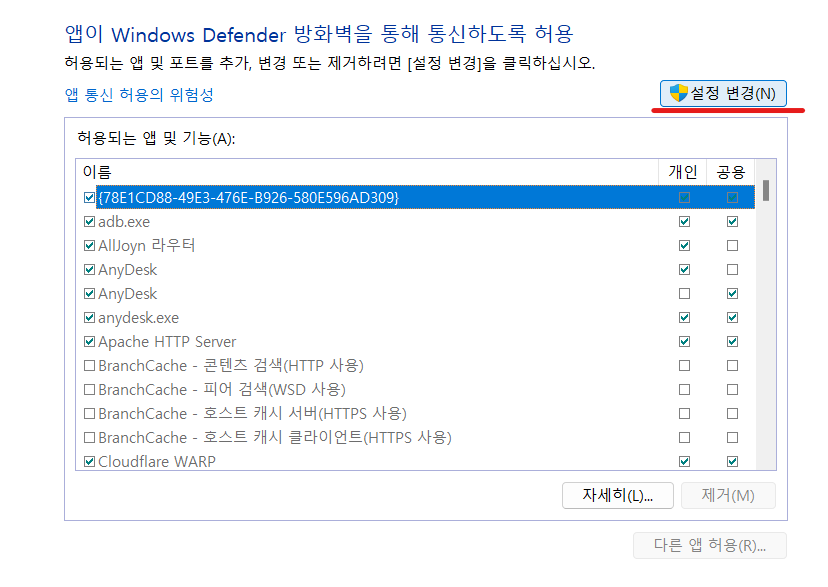Click the 자세히(L)... button
Screen dimensions: 828x587
click(x=617, y=495)
